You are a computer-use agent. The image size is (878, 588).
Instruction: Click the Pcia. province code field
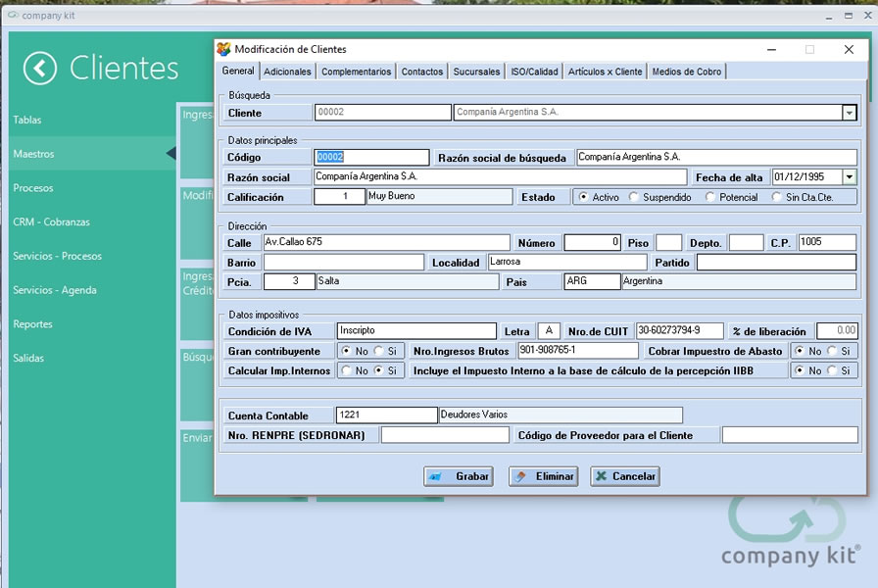(289, 281)
